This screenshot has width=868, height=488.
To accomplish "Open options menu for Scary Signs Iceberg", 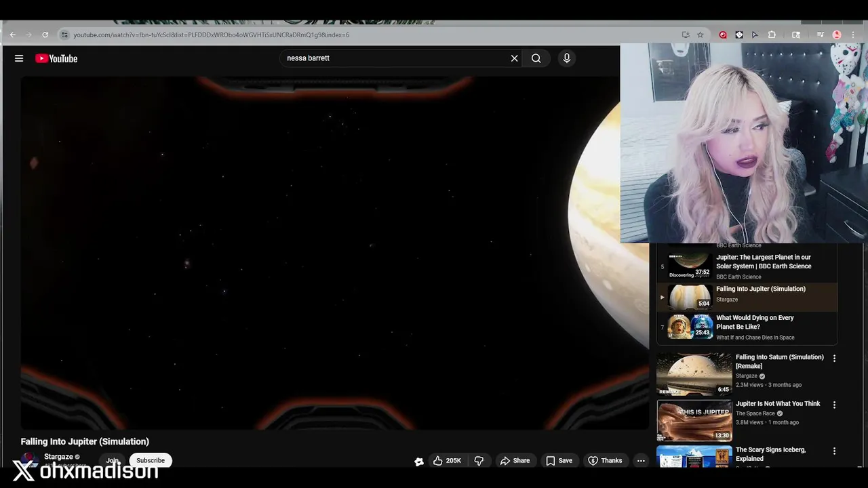I will (834, 451).
